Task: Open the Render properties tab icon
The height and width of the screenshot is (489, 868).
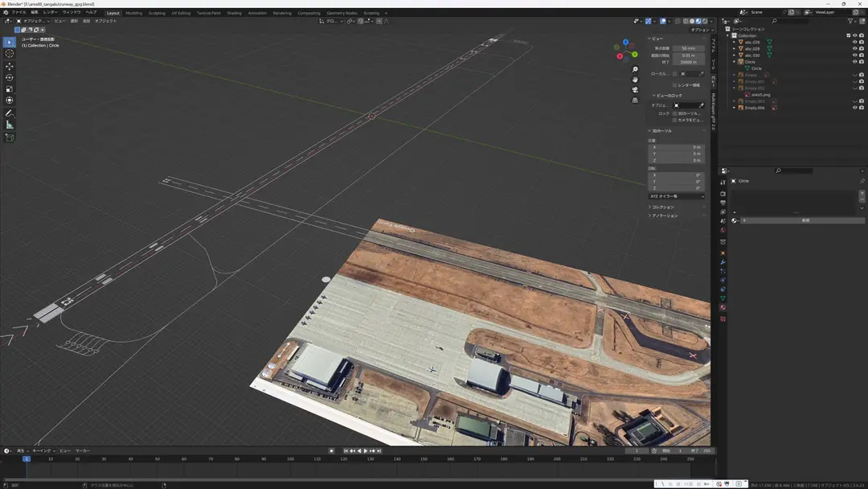Action: 723,194
